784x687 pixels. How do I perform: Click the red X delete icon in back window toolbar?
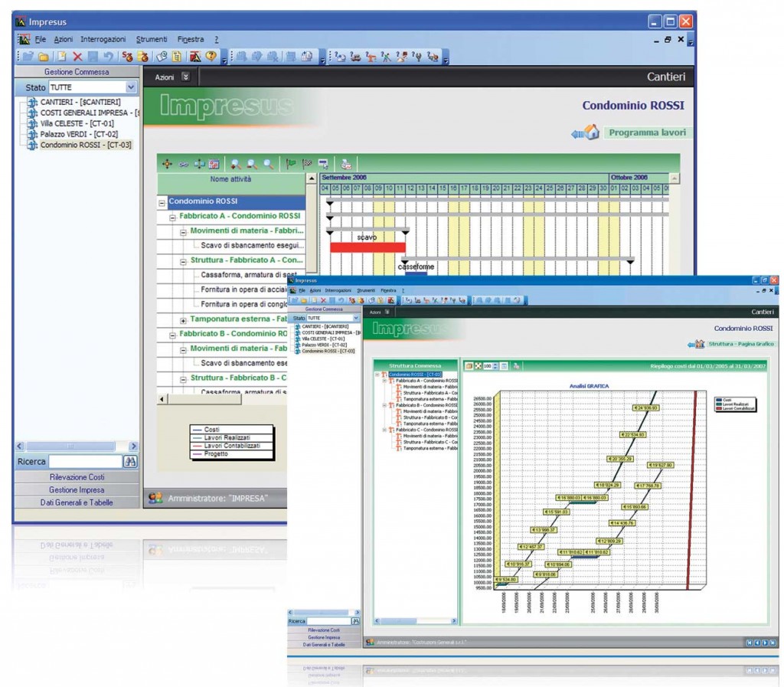77,57
